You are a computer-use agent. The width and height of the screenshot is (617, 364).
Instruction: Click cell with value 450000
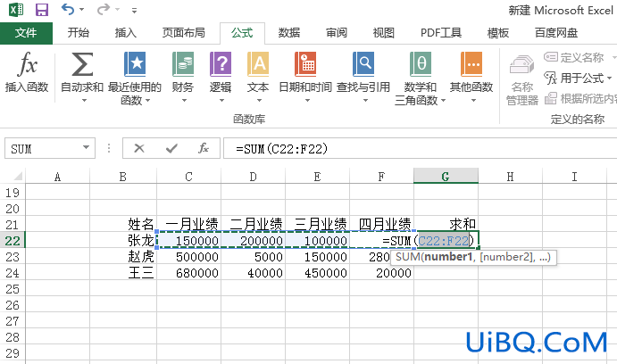[317, 273]
